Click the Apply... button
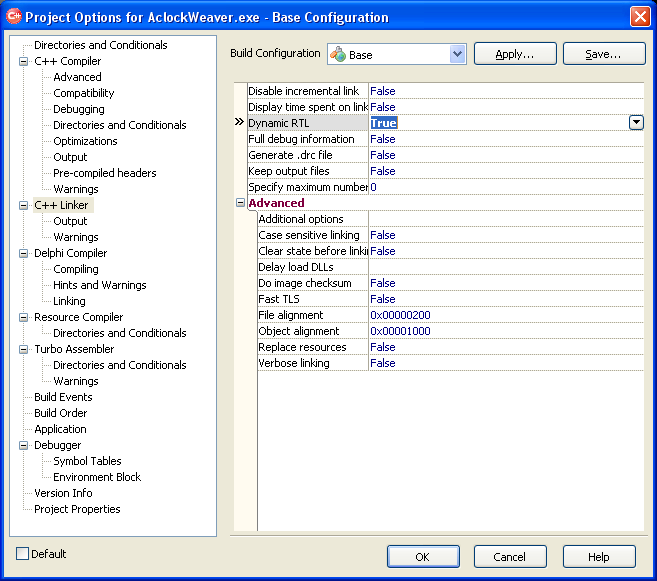657x581 pixels. 515,54
